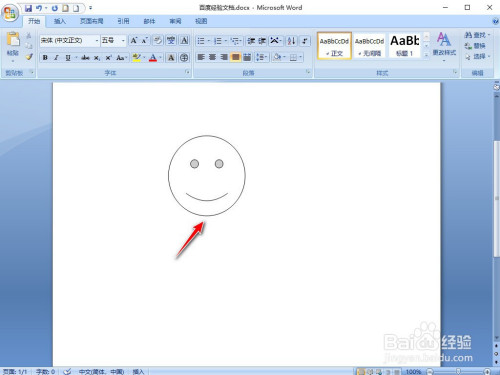Align text to the right
Screen dimensions: 500x375
pyautogui.click(x=224, y=57)
